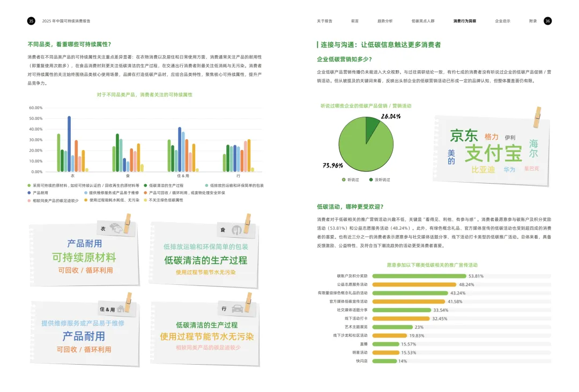Click the 有限量级绿色概念礼品的活动 bar at 43.24%

click(410, 293)
